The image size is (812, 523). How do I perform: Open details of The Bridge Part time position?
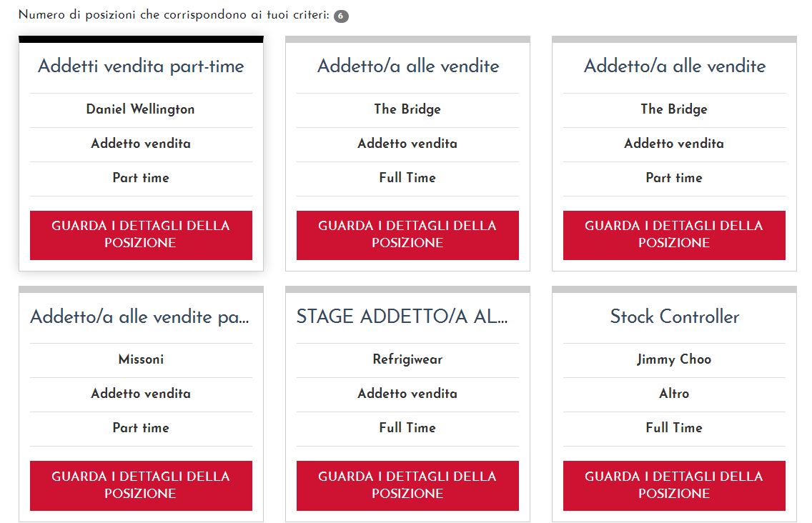(x=674, y=234)
